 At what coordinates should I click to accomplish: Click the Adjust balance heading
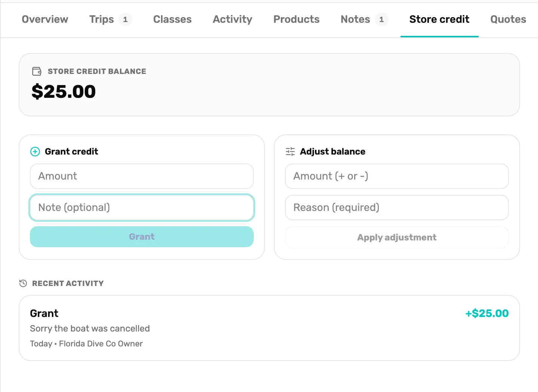pyautogui.click(x=333, y=152)
